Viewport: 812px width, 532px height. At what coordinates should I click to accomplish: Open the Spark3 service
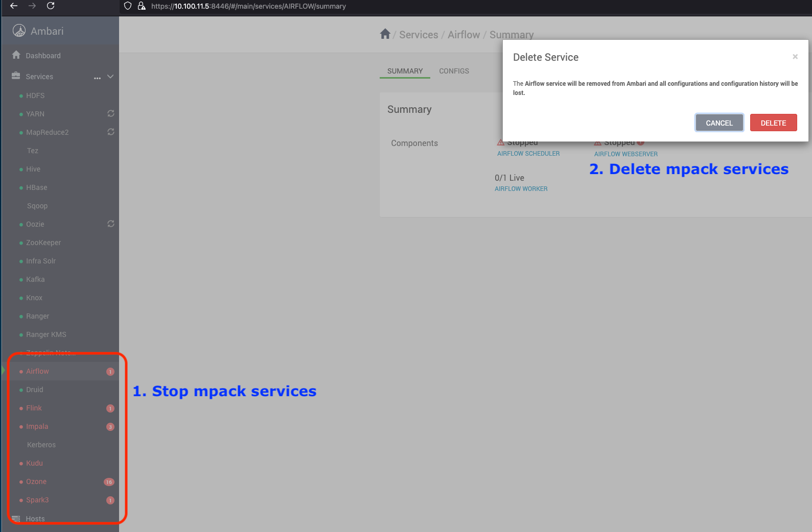click(37, 500)
